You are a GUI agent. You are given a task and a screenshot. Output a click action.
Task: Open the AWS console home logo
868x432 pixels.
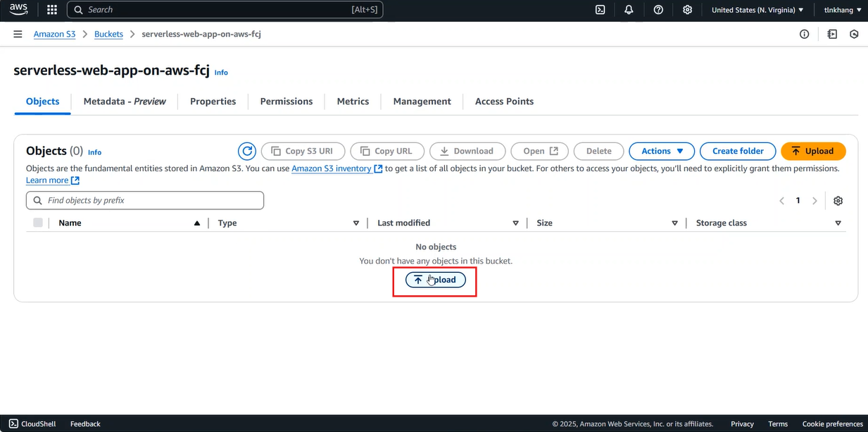[x=18, y=10]
